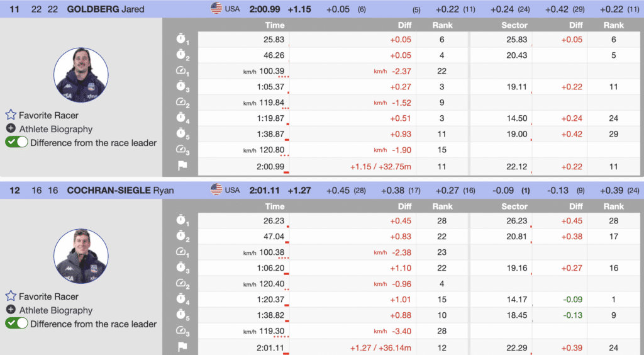Click the star icon to favorite Goldberg
This screenshot has width=644, height=355.
(x=11, y=115)
